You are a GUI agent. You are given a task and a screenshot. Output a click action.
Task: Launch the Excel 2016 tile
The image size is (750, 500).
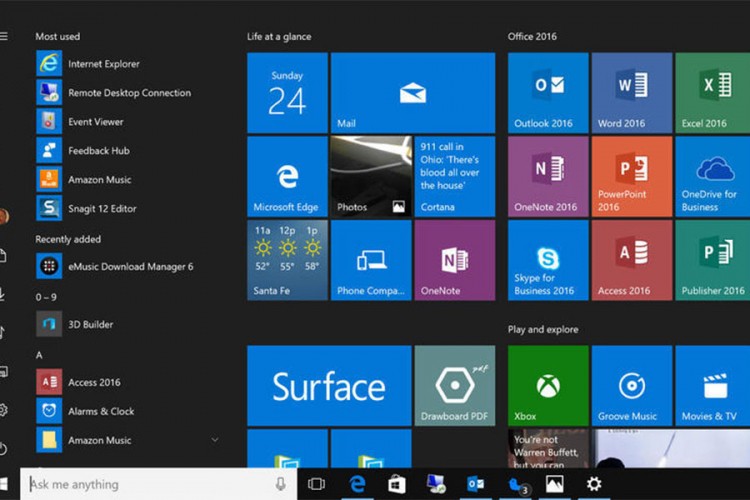[713, 93]
